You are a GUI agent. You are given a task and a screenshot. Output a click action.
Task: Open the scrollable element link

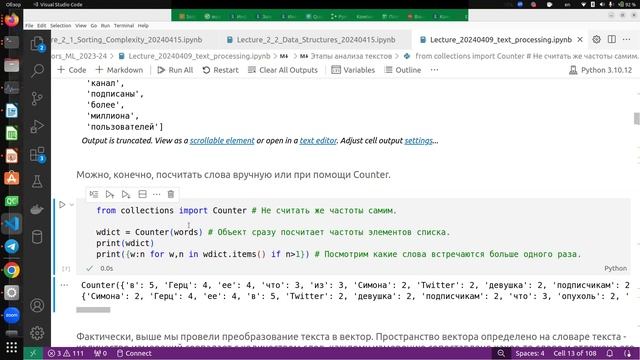click(x=222, y=140)
